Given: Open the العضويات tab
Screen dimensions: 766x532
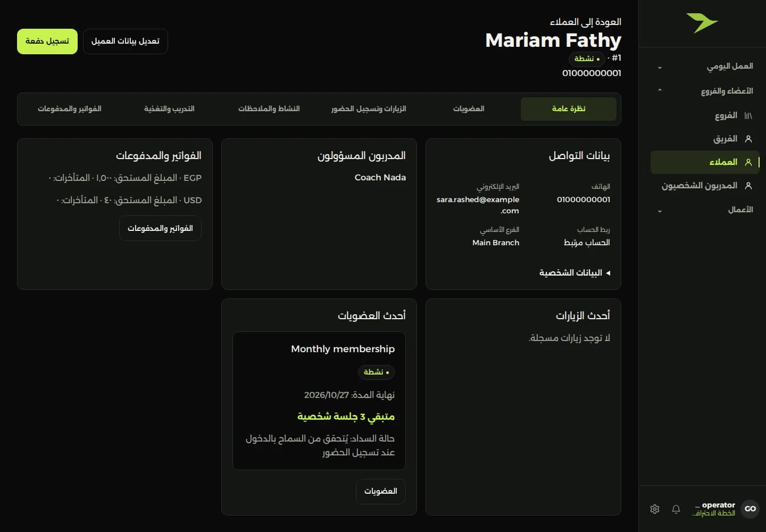Looking at the screenshot, I should 469,109.
